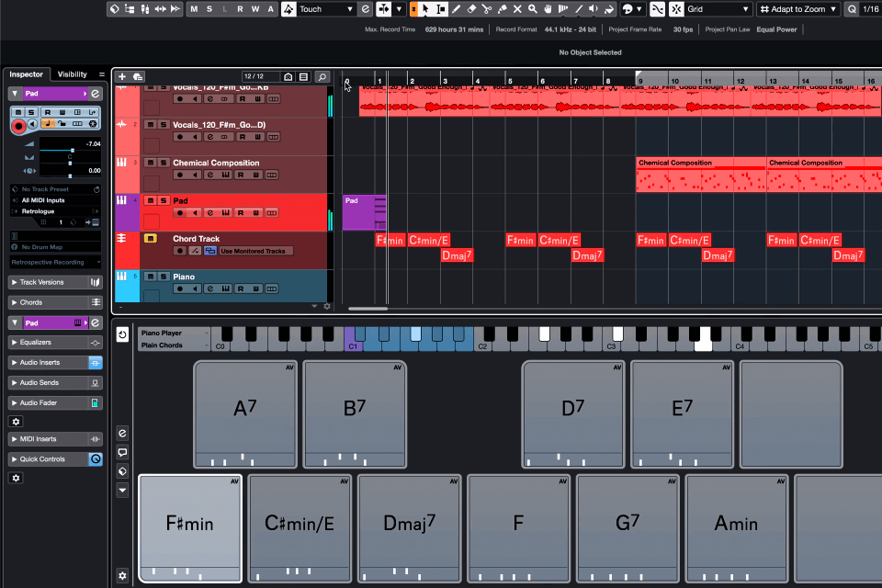Select the Hand comp tool
The width and height of the screenshot is (882, 588).
[x=548, y=9]
